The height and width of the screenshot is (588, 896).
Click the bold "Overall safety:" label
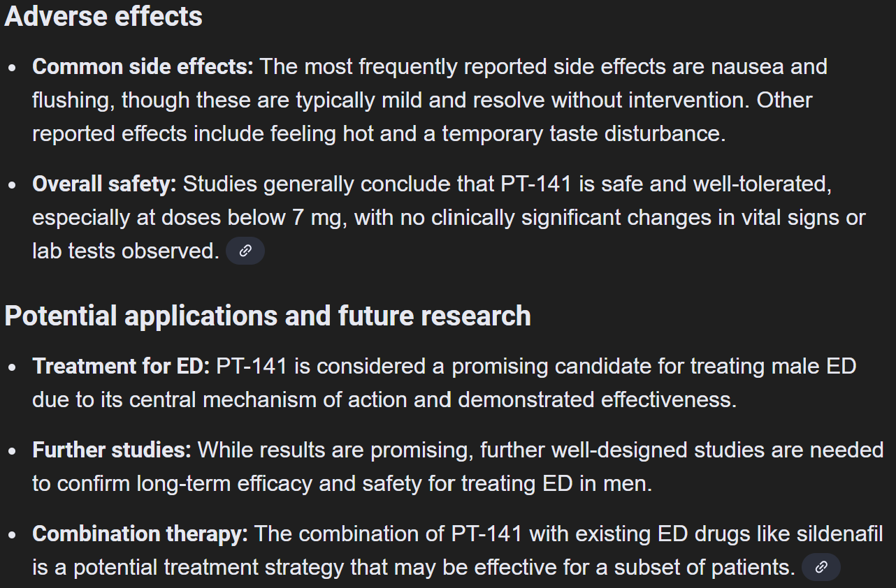tap(104, 184)
